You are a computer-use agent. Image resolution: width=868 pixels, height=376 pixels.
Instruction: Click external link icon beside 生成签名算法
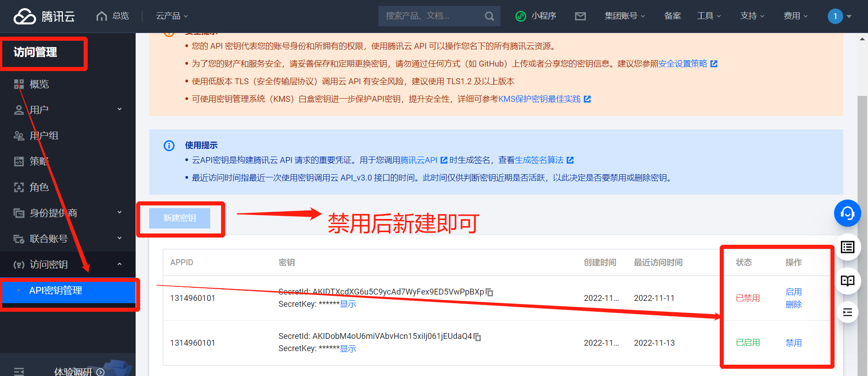pos(570,160)
